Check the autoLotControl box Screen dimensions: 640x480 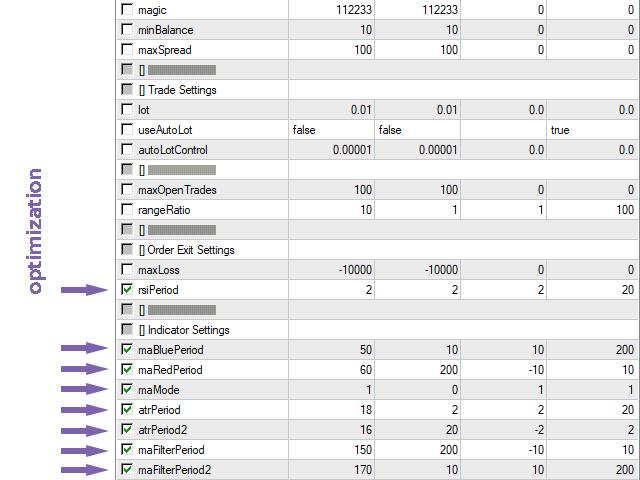pos(127,149)
